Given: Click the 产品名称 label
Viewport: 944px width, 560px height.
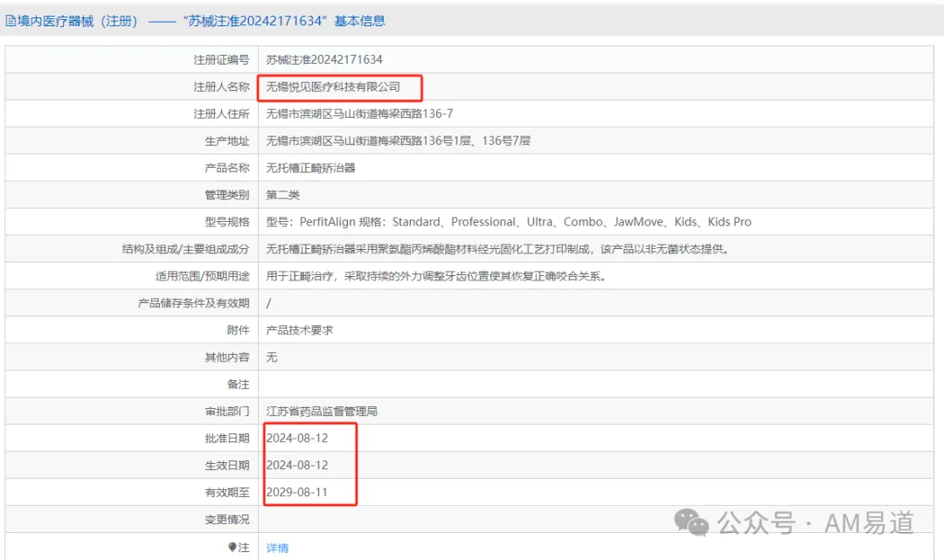Looking at the screenshot, I should (227, 168).
